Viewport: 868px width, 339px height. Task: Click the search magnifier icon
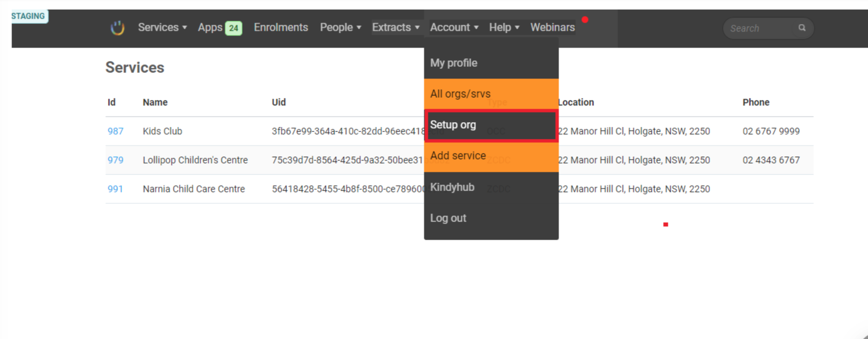[x=802, y=28]
